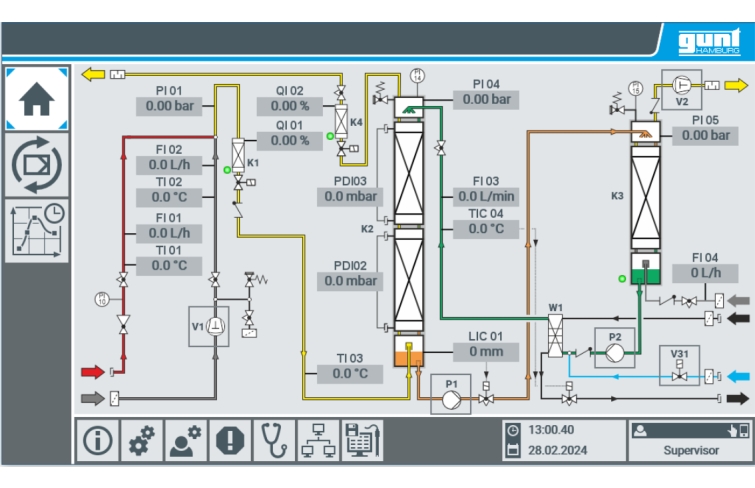The width and height of the screenshot is (755, 488).
Task: Click the Supervisor user login panel
Action: click(689, 440)
